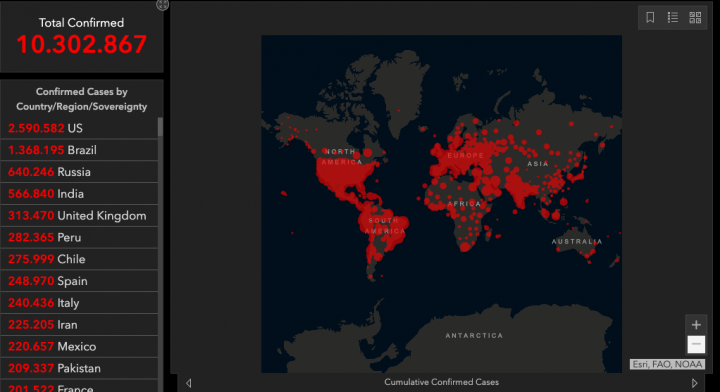The height and width of the screenshot is (392, 720).
Task: Pick Mexico from confirmed cases list
Action: (x=79, y=347)
